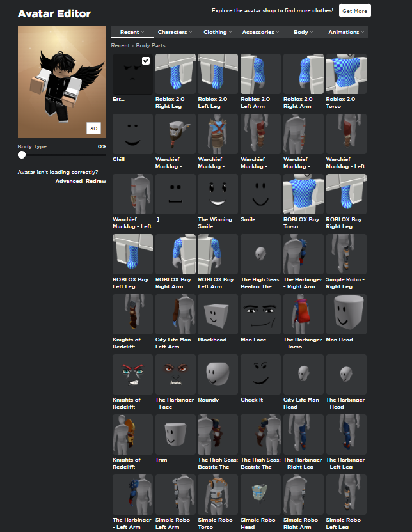Screen dimensions: 412x532
Task: Toggle the 3D avatar view button
Action: coord(93,129)
